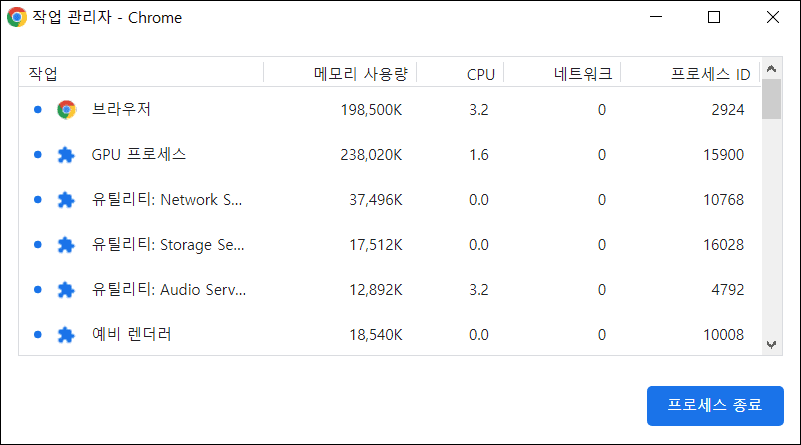This screenshot has height=445, width=801.
Task: Click the puzzle icon beside 유틸리티: Storage Se...
Action: coord(66,245)
